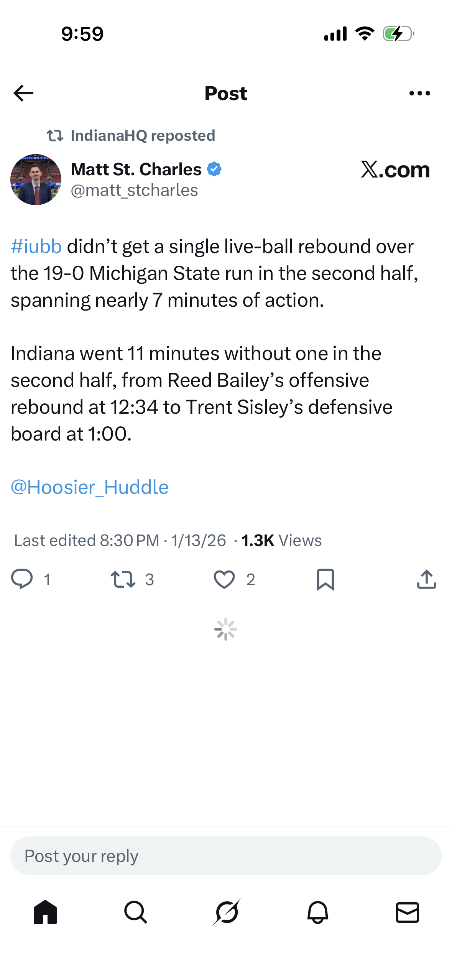This screenshot has height=980, width=452.
Task: Tap Matt St. Charles profile photo
Action: point(36,179)
